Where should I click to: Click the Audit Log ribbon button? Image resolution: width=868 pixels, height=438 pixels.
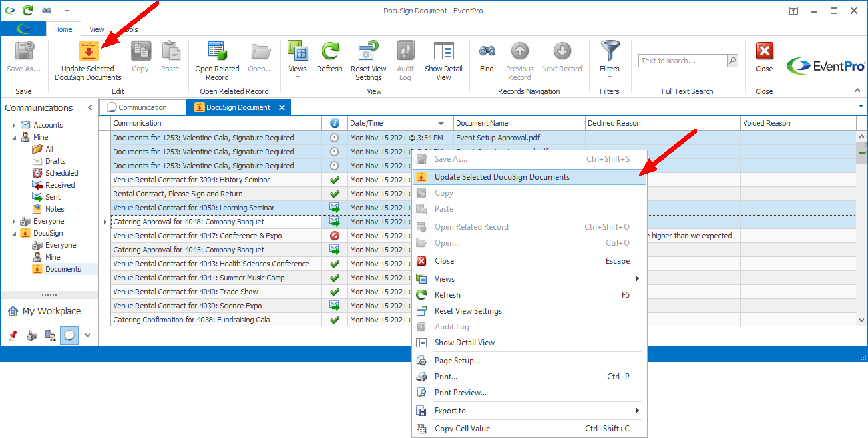click(405, 61)
